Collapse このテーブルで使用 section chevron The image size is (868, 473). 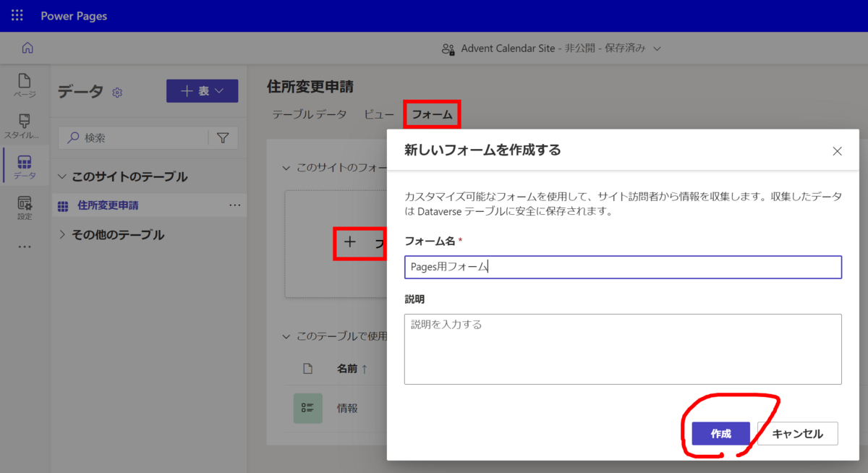pos(286,336)
